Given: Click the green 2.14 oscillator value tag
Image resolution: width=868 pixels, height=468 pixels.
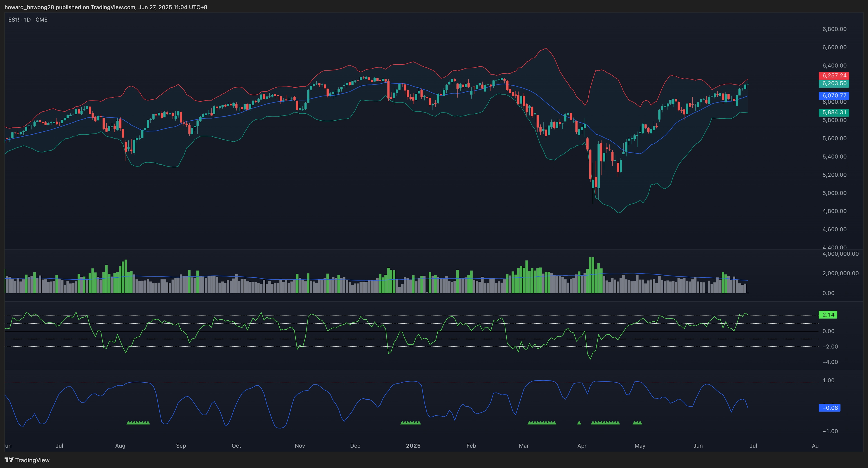Looking at the screenshot, I should 828,315.
